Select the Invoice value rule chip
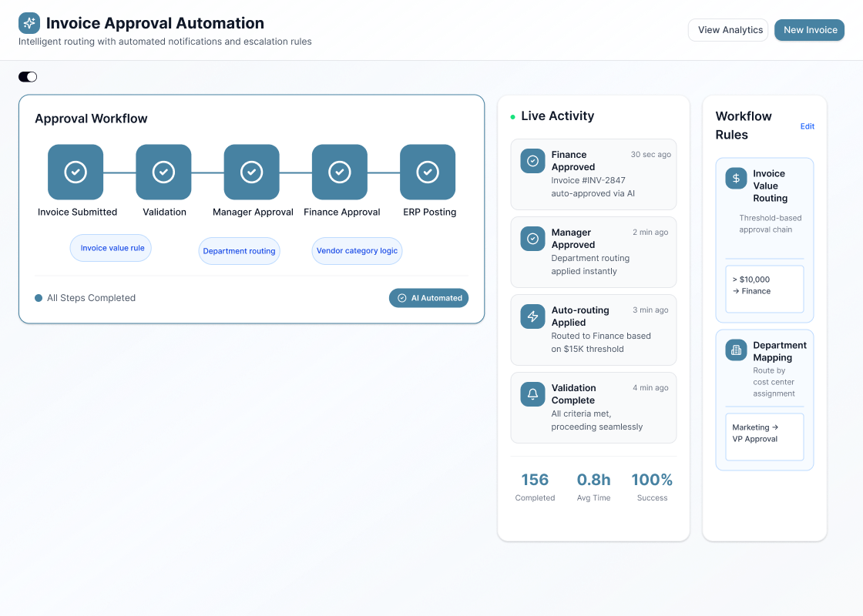 [112, 248]
